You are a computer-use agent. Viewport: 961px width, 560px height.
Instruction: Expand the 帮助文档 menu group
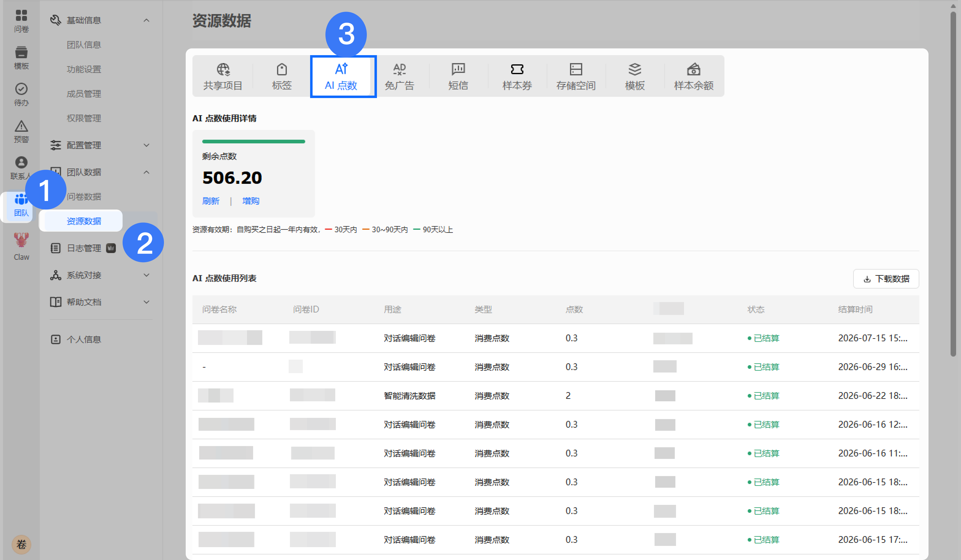pos(146,302)
